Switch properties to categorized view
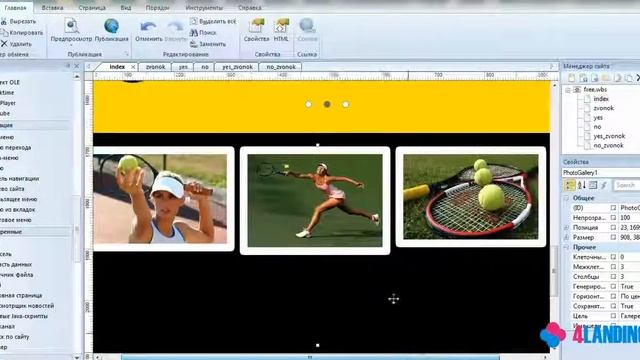Image resolution: width=640 pixels, height=360 pixels. pyautogui.click(x=570, y=185)
